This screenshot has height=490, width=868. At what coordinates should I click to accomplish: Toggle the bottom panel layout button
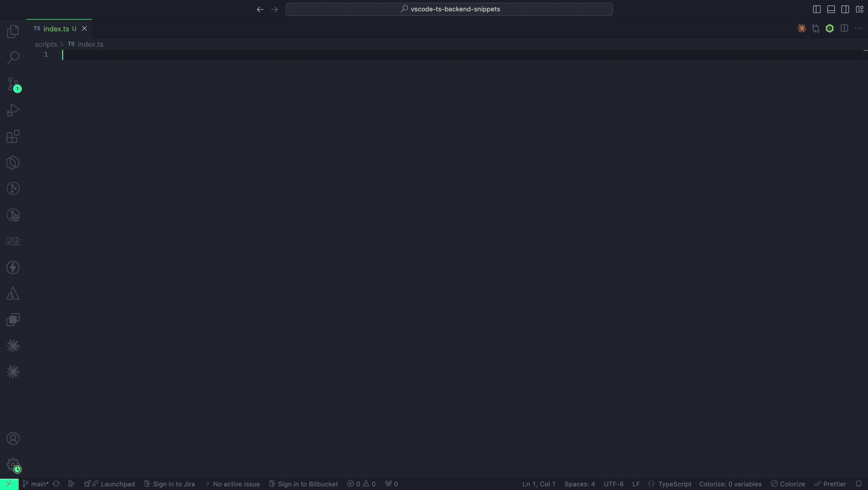point(831,9)
